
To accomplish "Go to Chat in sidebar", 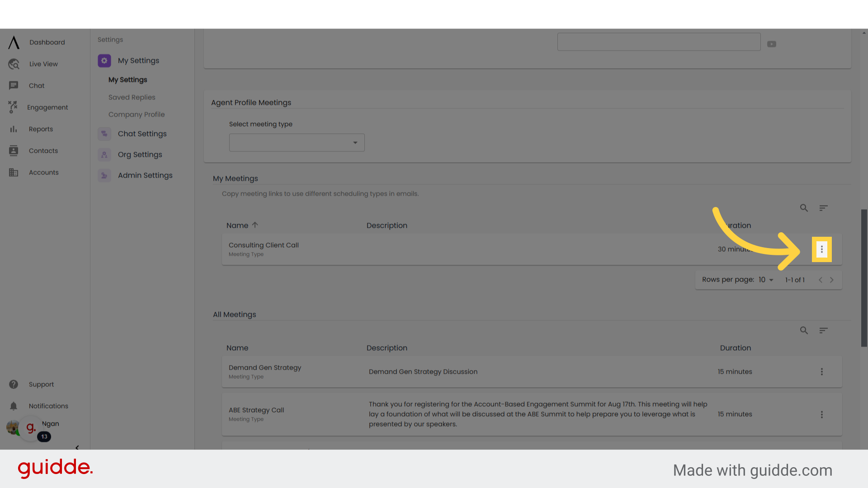I will (x=37, y=85).
